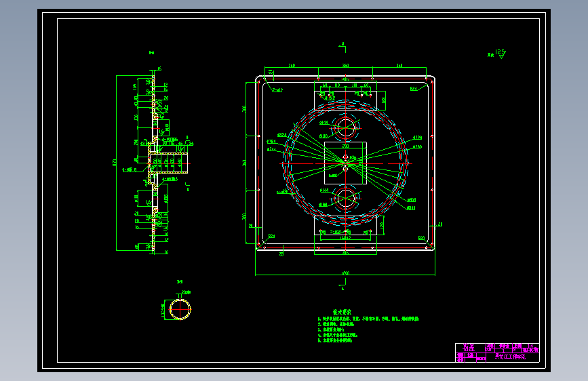Click the 230 dimension in the center rectangle

(345, 146)
